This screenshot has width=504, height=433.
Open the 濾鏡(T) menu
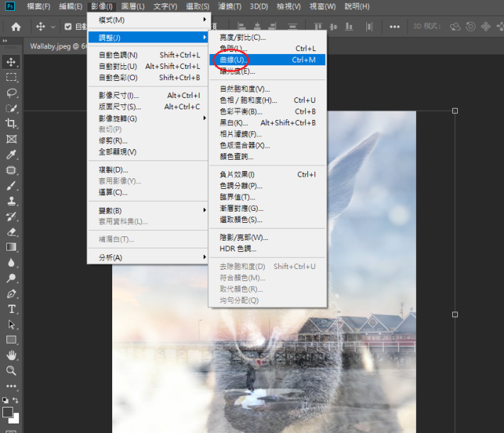tap(229, 6)
